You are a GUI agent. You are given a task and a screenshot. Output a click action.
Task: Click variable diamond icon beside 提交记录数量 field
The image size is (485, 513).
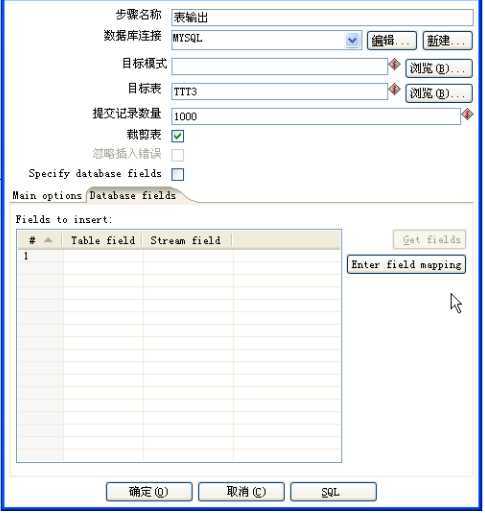click(x=468, y=114)
